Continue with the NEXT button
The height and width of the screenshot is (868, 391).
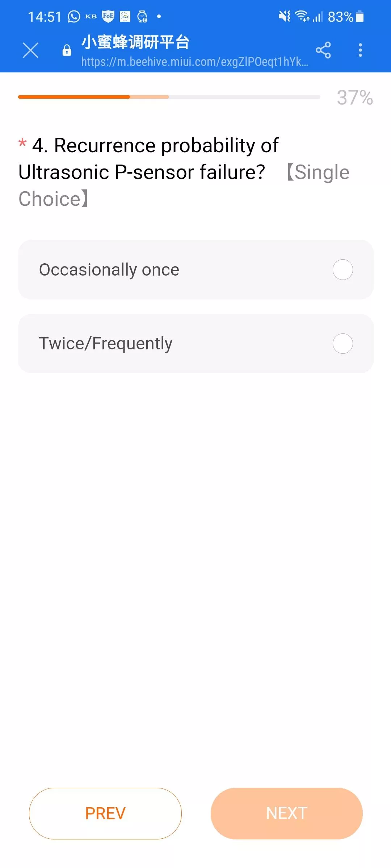click(287, 813)
